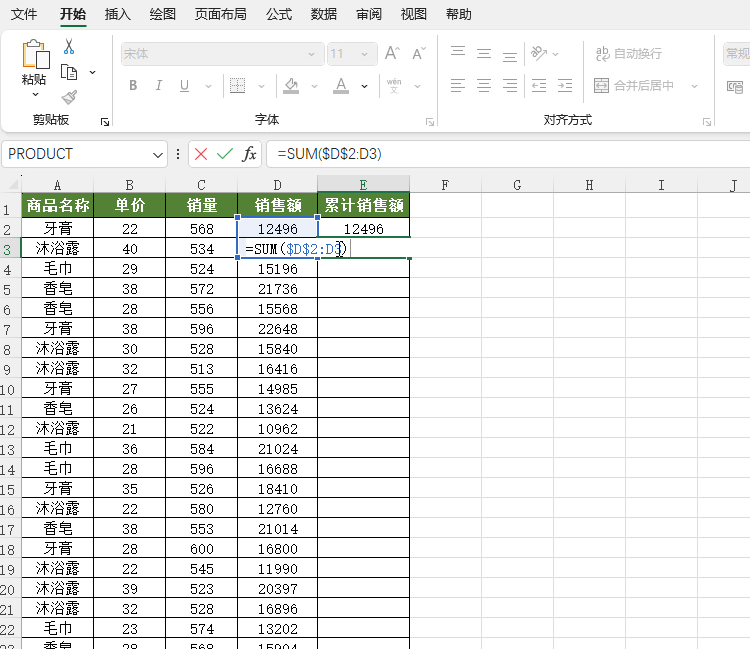Click cell C18 with value 600
The width and height of the screenshot is (750, 649).
(201, 549)
